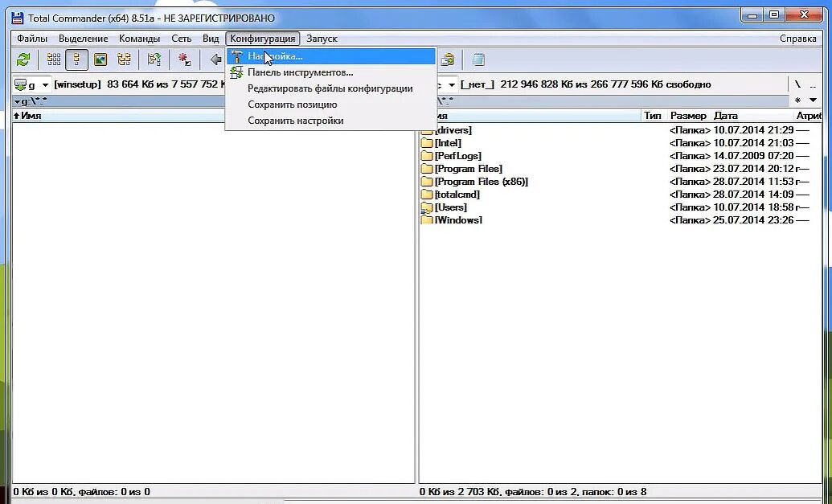
Task: Click the folder icon of Users
Action: [427, 207]
